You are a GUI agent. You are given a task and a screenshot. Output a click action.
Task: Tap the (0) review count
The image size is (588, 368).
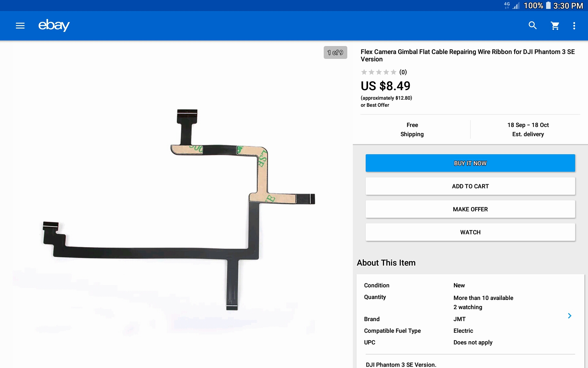(x=403, y=72)
